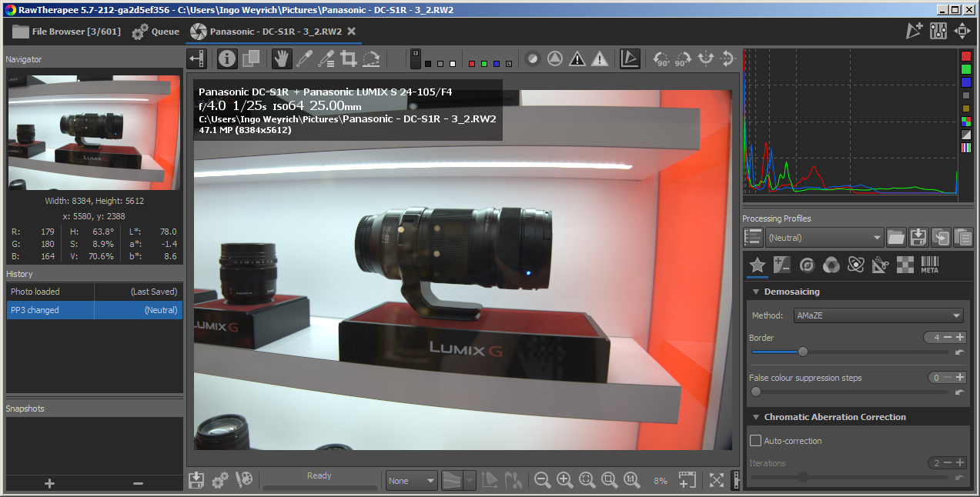Open the Favorites star tab
980x497 pixels.
758,265
